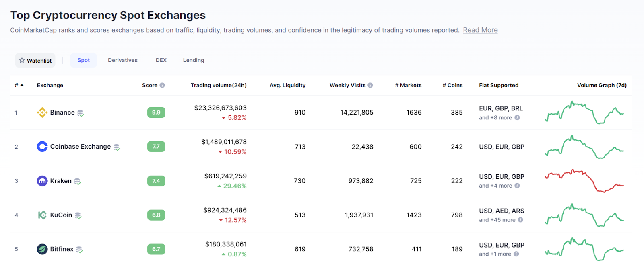
Task: Open the Read More link
Action: (x=480, y=30)
